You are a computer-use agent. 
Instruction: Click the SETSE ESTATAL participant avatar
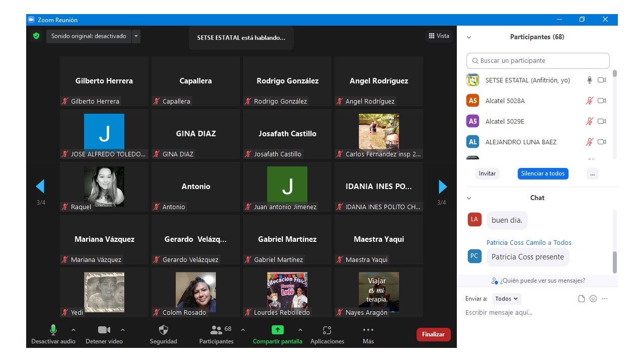tap(472, 80)
